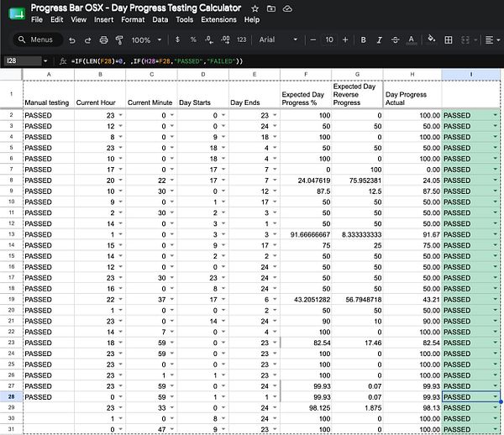Open the Insert menu
This screenshot has width=504, height=435.
(103, 19)
